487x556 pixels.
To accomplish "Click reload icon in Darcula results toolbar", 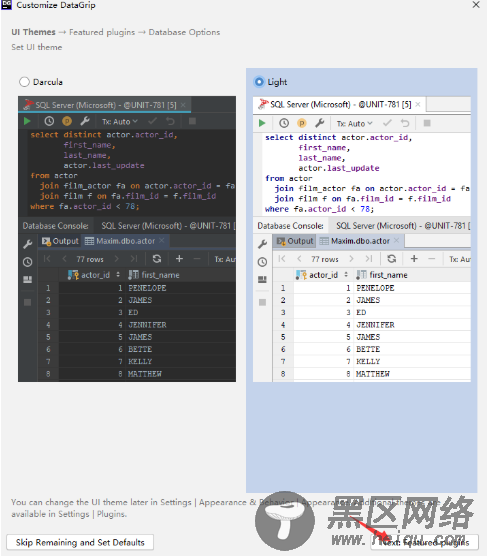I will tap(157, 258).
